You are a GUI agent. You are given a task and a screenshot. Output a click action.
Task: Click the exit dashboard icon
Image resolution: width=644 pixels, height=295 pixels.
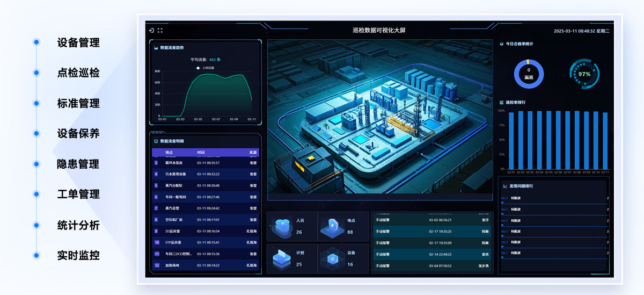tap(152, 31)
